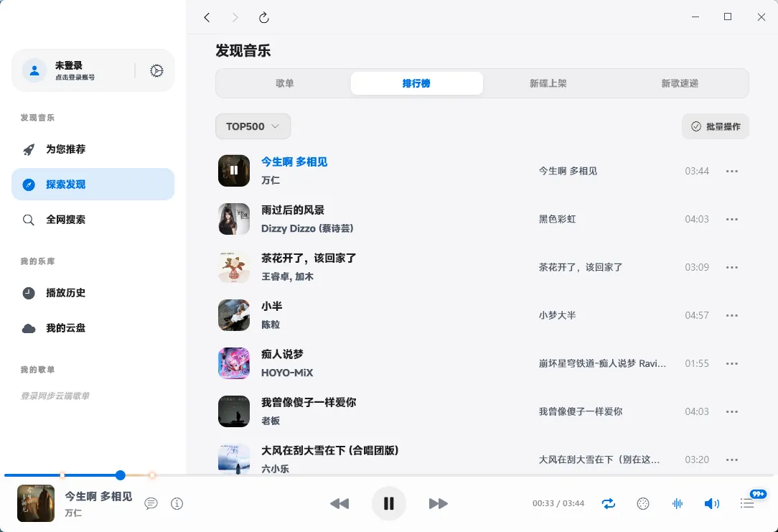Open more options for 小半
This screenshot has width=778, height=532.
click(x=732, y=316)
